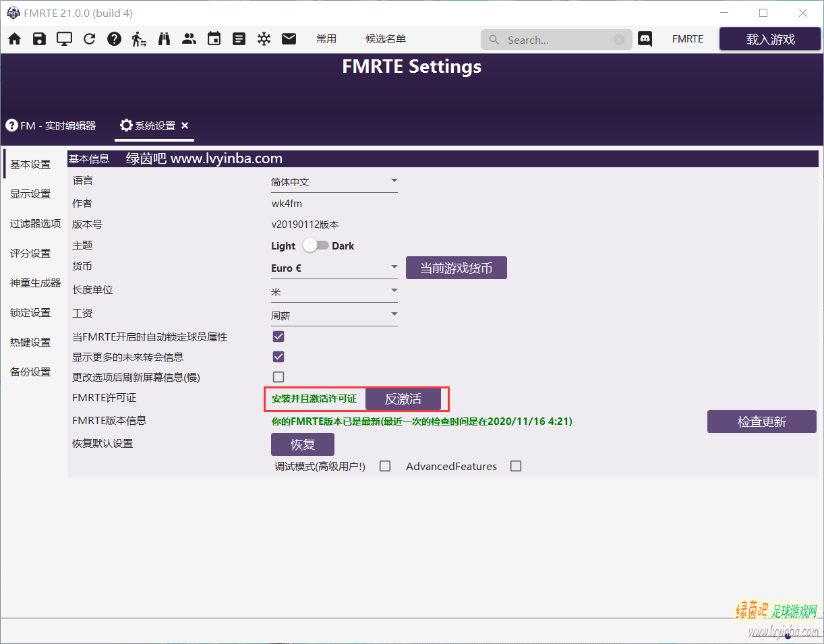
Task: Switch to FM - 实时编辑器 tab
Action: 51,125
